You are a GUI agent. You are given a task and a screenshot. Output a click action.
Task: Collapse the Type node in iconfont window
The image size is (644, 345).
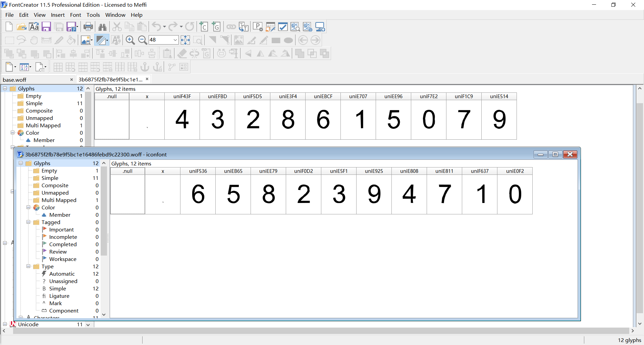pos(29,266)
